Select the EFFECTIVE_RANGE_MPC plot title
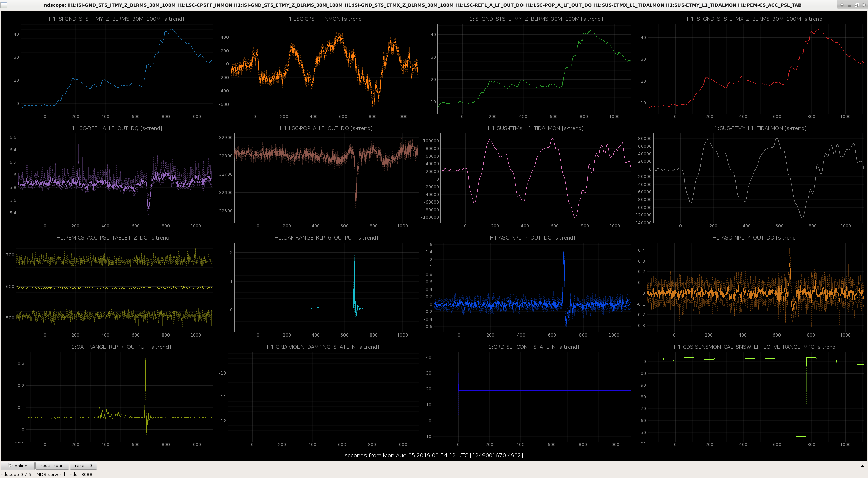 click(756, 347)
